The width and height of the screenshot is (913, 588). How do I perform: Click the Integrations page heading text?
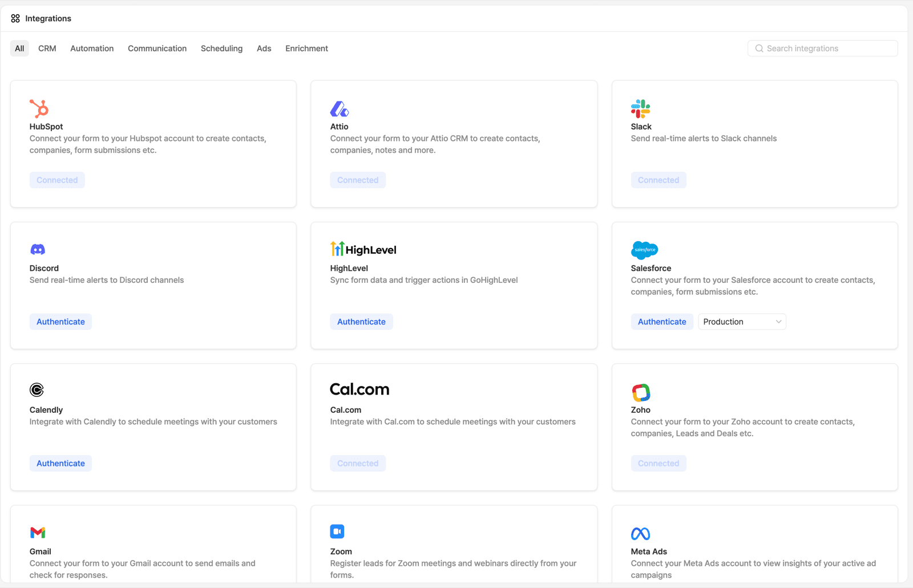click(48, 19)
